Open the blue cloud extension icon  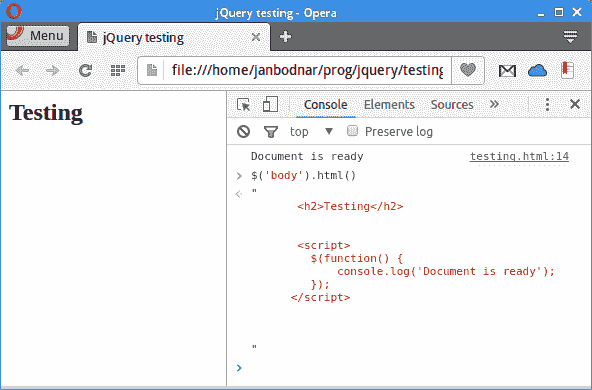(537, 70)
